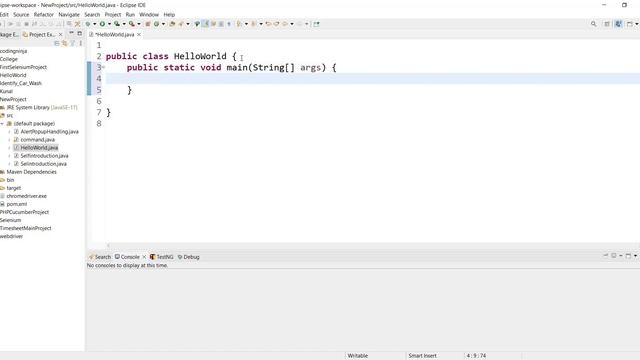Viewport: 640px width, 360px height.
Task: Open the Navigate menu
Action: 69,14
